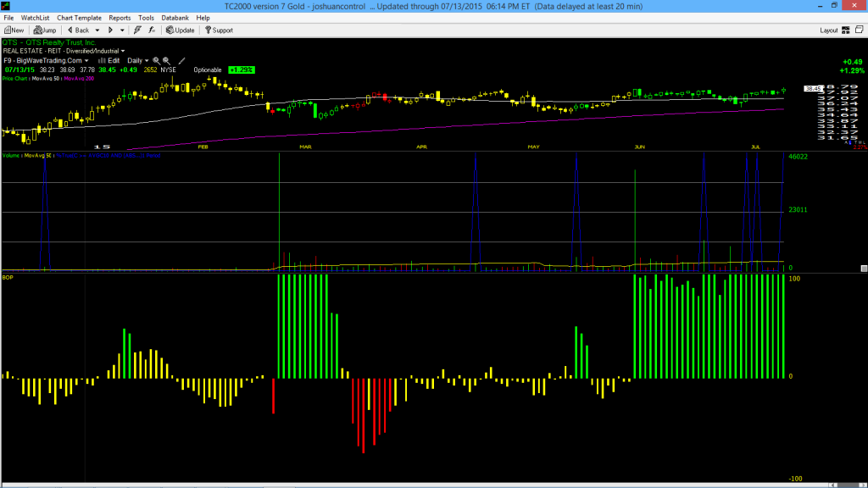The width and height of the screenshot is (868, 488).
Task: Go forward with the right arrow
Action: [x=110, y=30]
